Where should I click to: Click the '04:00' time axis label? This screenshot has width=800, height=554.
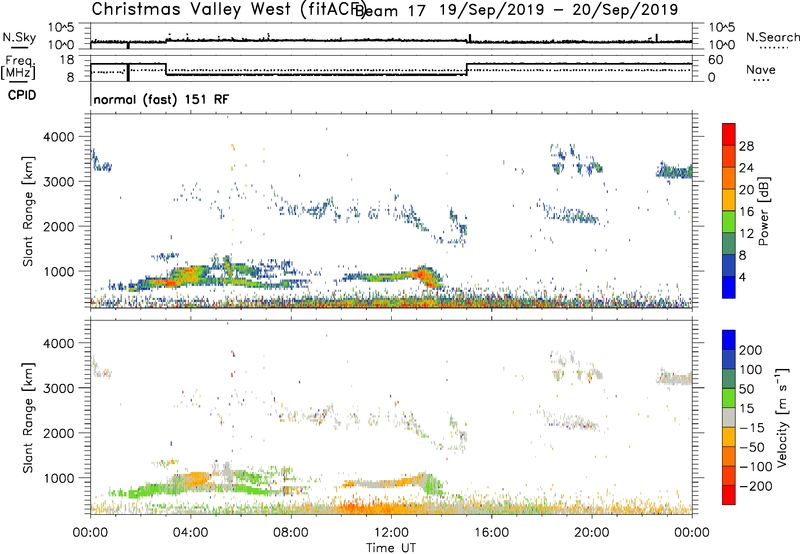(x=190, y=533)
